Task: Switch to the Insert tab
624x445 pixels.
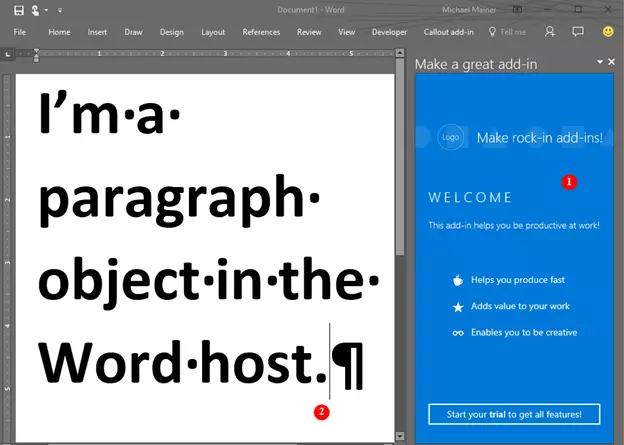Action: 97,32
